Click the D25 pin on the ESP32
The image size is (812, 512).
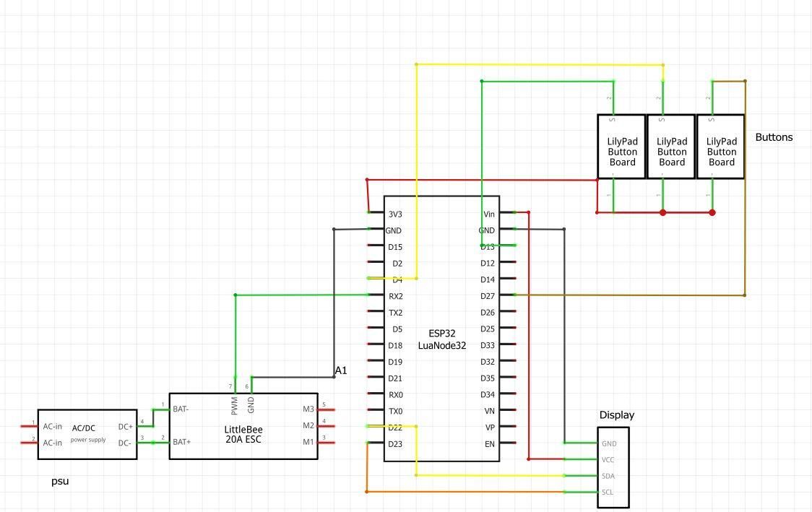click(507, 328)
